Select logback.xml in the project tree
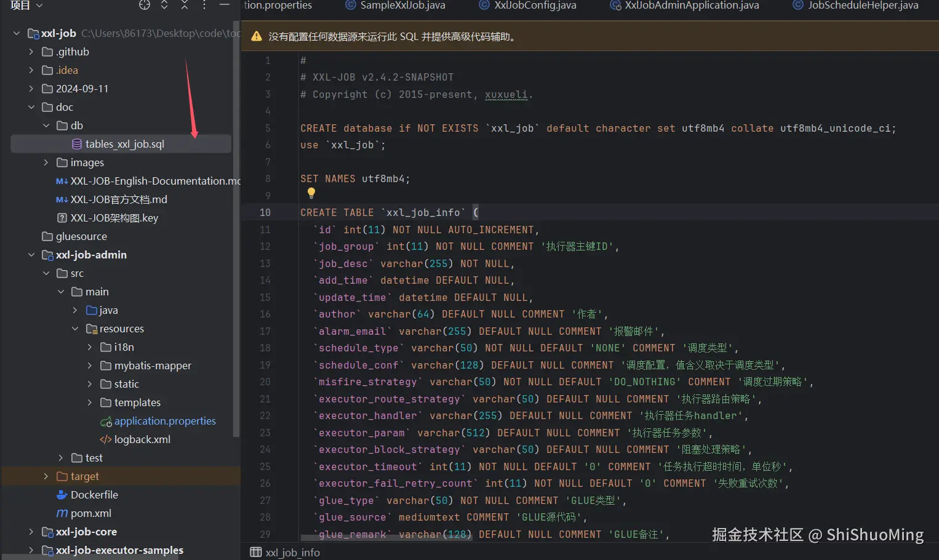Viewport: 939px width, 560px height. [142, 439]
